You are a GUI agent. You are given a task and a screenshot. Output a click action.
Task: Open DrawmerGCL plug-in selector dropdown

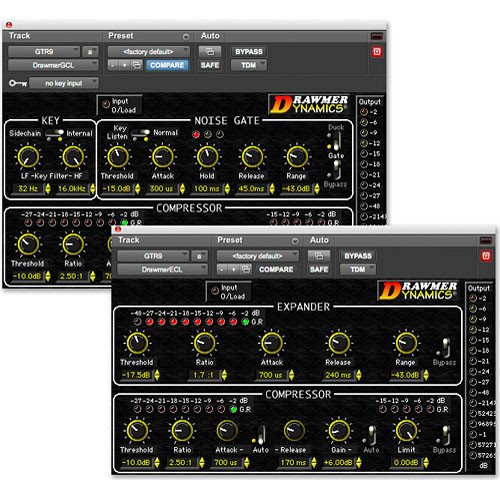click(x=53, y=65)
